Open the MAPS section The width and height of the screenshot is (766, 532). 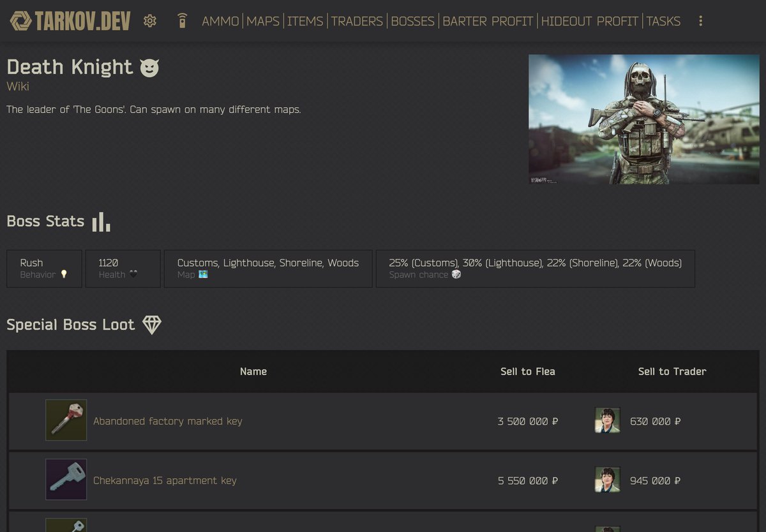pos(264,21)
